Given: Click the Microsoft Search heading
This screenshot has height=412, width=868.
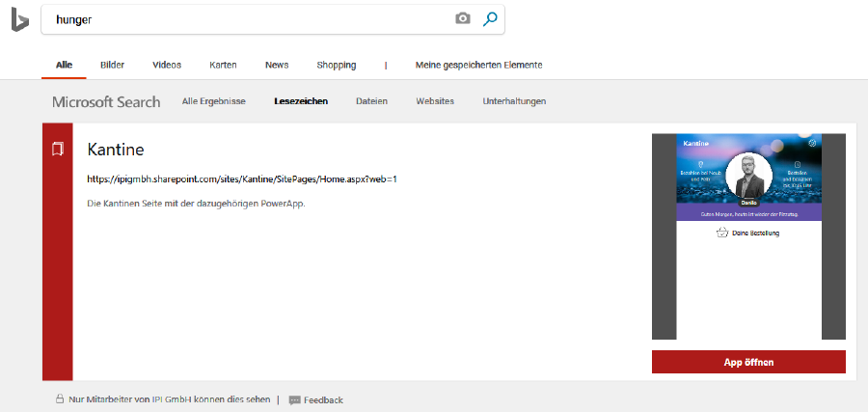Looking at the screenshot, I should coord(106,102).
